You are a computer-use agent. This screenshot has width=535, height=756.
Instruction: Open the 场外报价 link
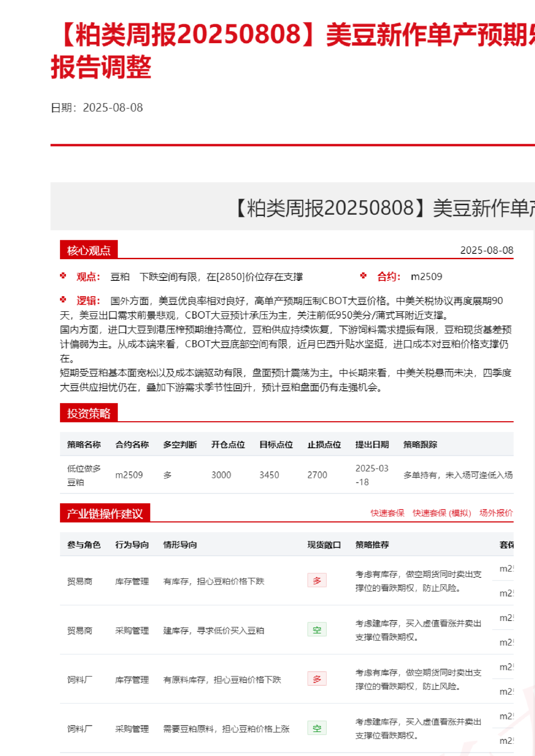pyautogui.click(x=496, y=513)
